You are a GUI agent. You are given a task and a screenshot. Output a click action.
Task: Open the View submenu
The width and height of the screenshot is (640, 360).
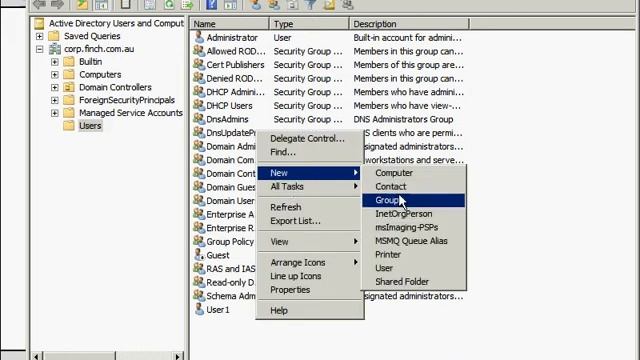(310, 242)
